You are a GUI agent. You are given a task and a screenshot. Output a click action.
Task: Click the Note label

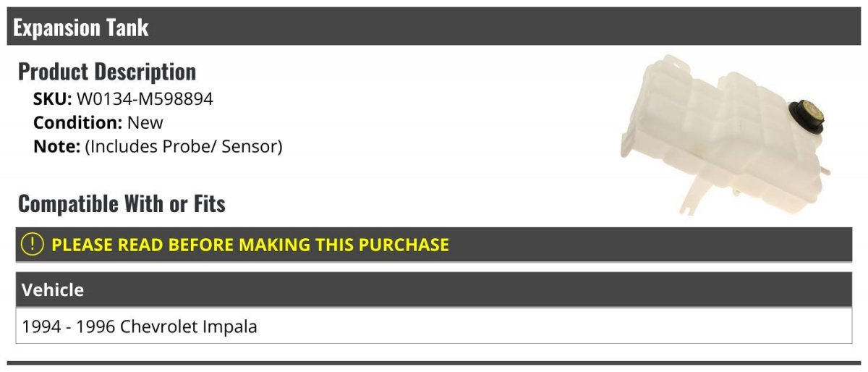pyautogui.click(x=56, y=147)
